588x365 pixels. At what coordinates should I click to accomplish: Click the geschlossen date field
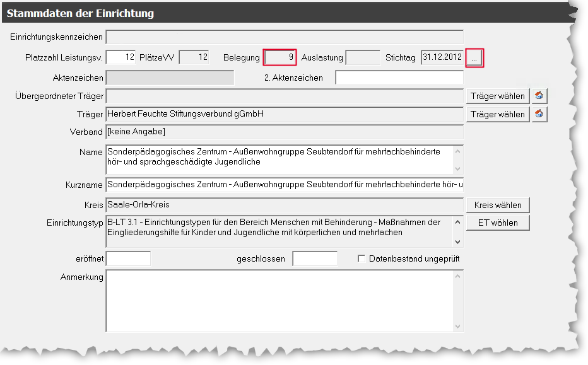pos(315,258)
